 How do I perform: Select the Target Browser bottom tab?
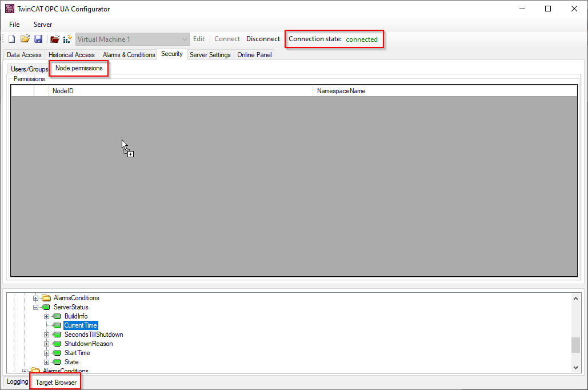click(56, 382)
